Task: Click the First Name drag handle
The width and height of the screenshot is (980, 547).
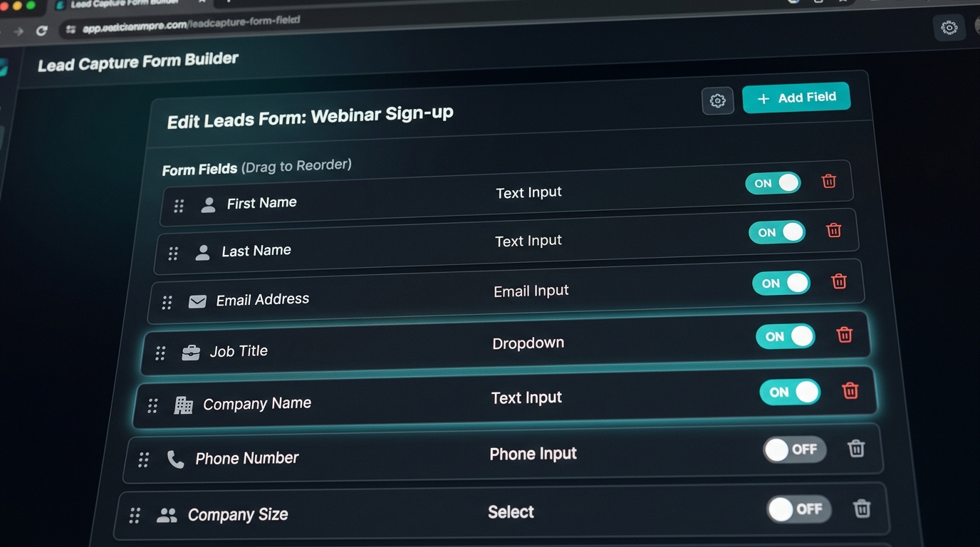Action: (x=179, y=206)
